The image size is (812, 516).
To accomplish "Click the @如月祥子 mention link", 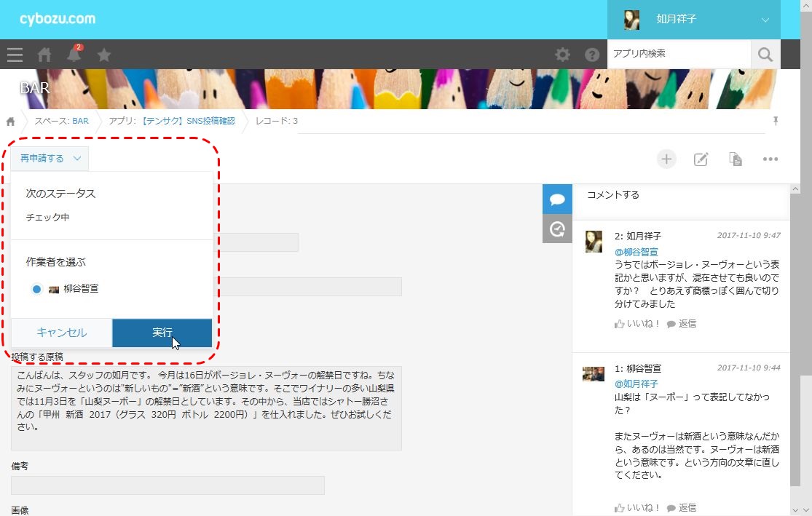I will (x=636, y=384).
